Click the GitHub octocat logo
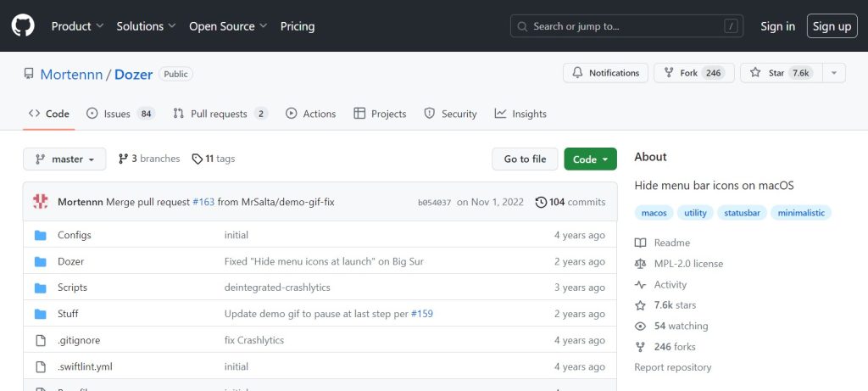Image resolution: width=868 pixels, height=391 pixels. coord(23,25)
